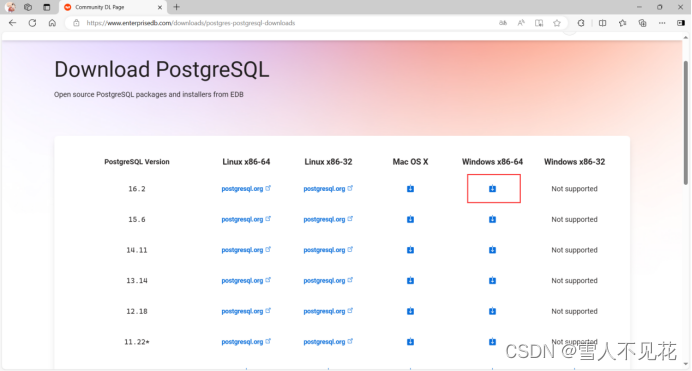This screenshot has height=371, width=692.
Task: Open postgresql.org link for 16.2 Linux x86-32
Action: [x=328, y=189]
